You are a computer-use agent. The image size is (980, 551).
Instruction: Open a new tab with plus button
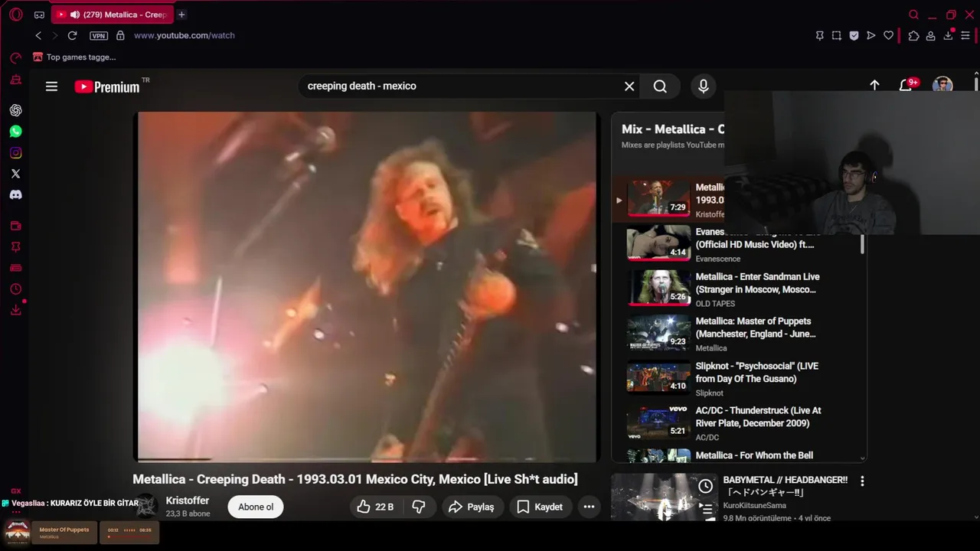181,15
